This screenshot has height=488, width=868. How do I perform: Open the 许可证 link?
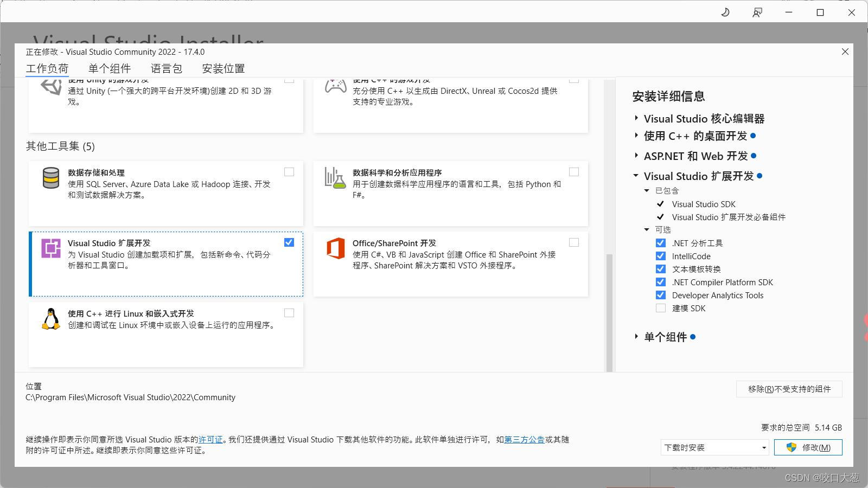click(210, 439)
